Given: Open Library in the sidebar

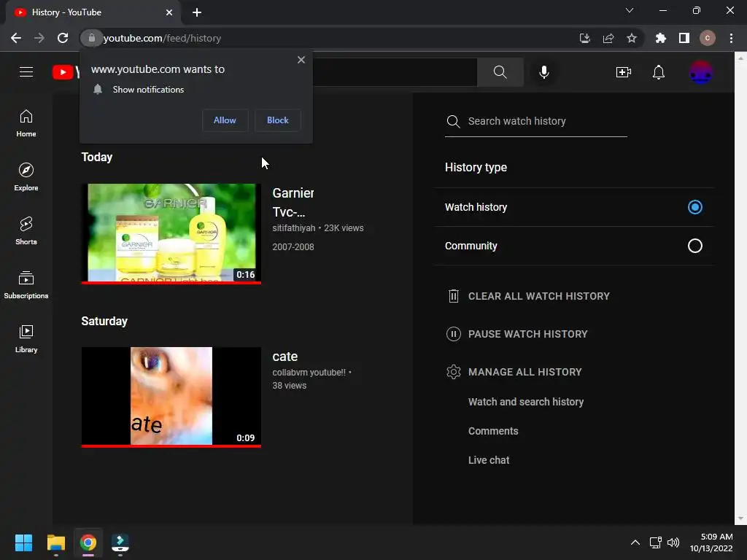Looking at the screenshot, I should pos(26,338).
